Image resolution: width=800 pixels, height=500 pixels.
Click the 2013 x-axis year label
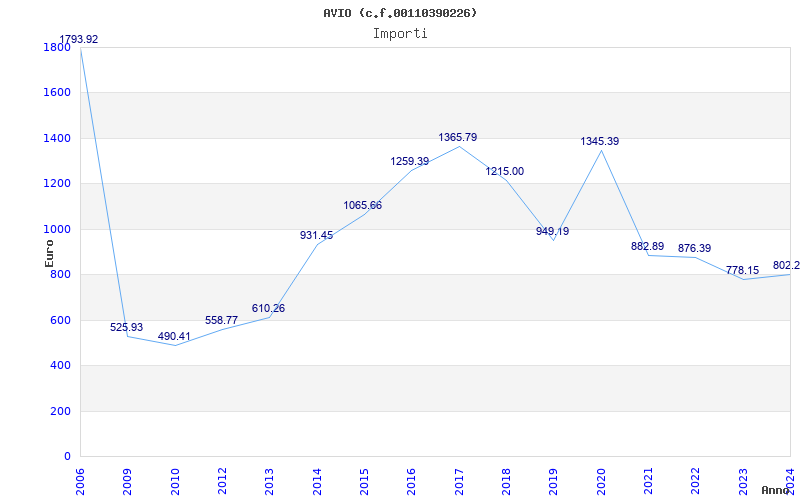[269, 481]
